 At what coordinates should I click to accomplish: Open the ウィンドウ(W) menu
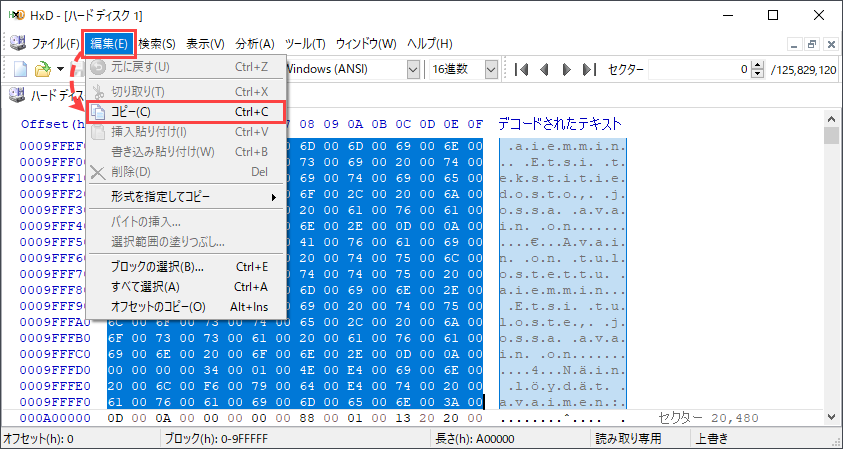366,44
